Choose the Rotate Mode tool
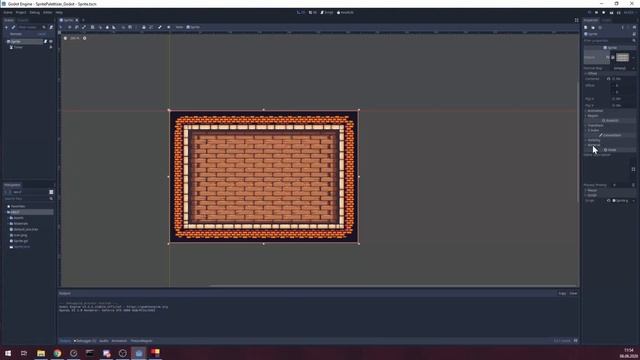Screen dimensions: 640x360 point(77,27)
